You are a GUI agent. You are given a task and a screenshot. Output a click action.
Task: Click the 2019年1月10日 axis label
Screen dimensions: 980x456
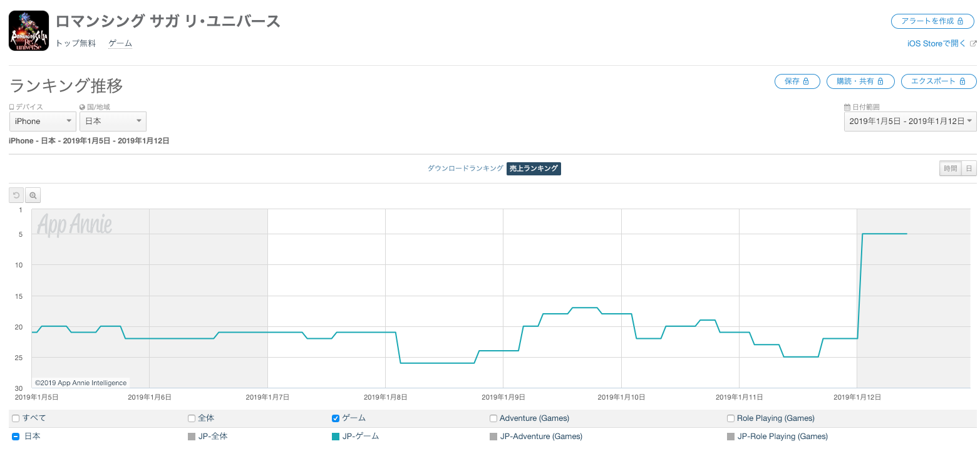click(x=621, y=397)
